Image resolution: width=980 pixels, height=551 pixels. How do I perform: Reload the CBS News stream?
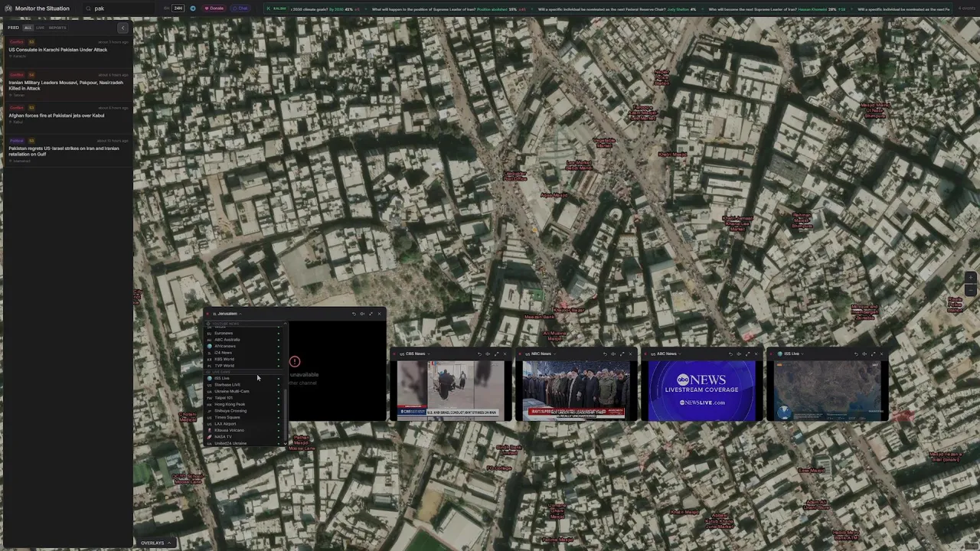(479, 354)
